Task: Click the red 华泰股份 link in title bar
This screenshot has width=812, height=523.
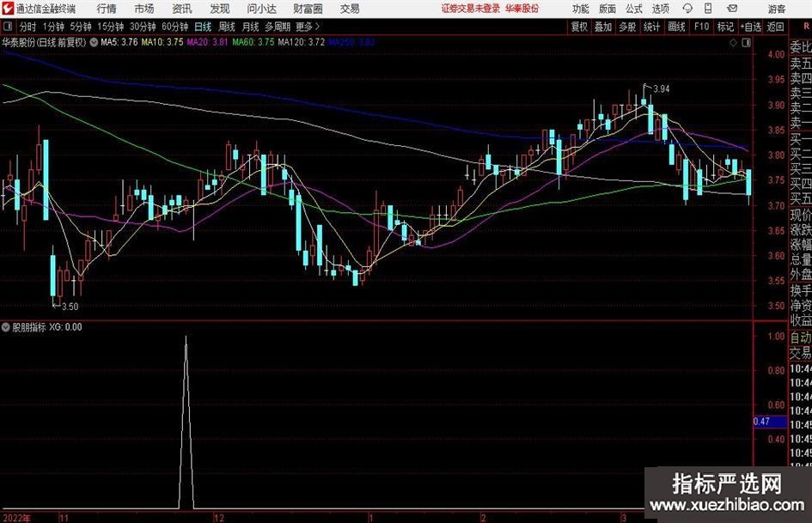Action: point(522,9)
